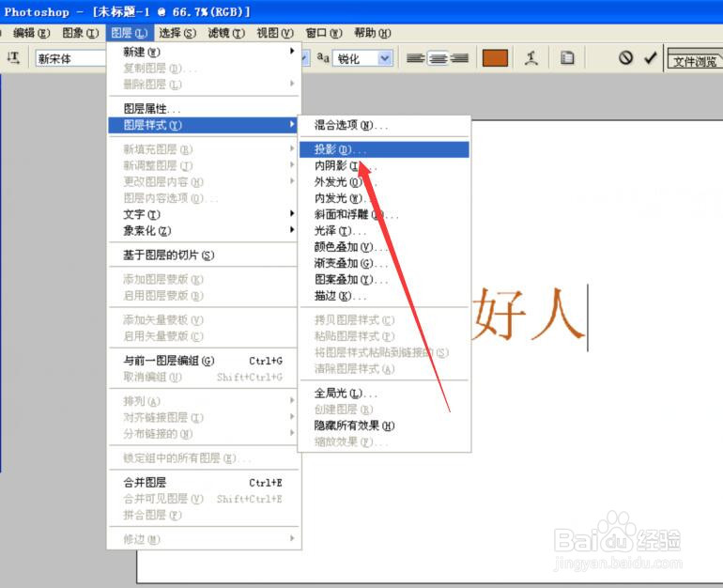Cancel current text edits icon

[x=625, y=58]
